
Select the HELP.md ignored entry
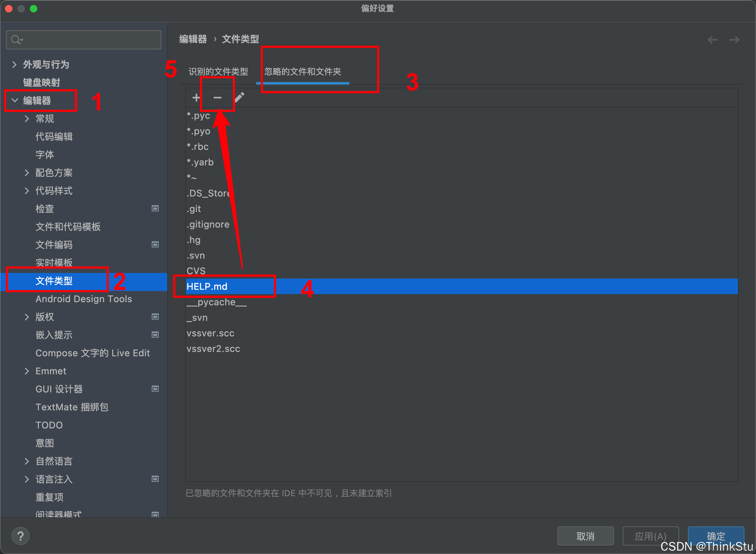[207, 286]
